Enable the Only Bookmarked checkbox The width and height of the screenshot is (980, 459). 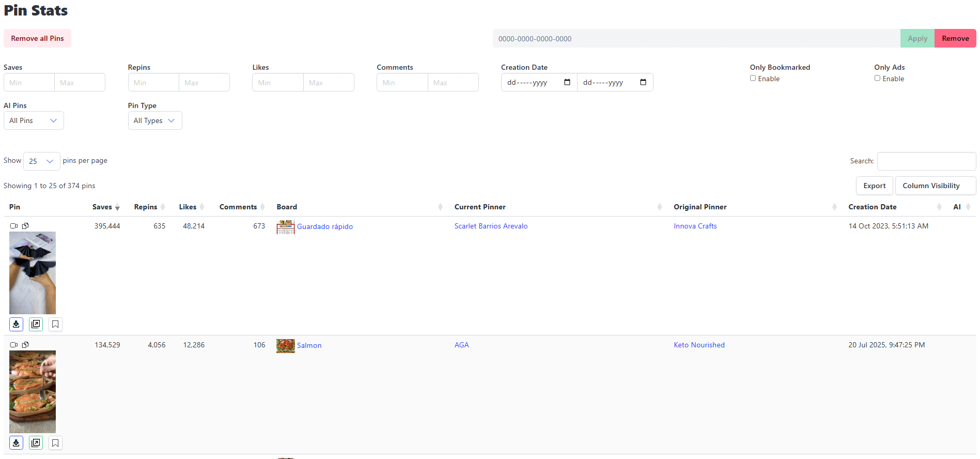coord(753,78)
